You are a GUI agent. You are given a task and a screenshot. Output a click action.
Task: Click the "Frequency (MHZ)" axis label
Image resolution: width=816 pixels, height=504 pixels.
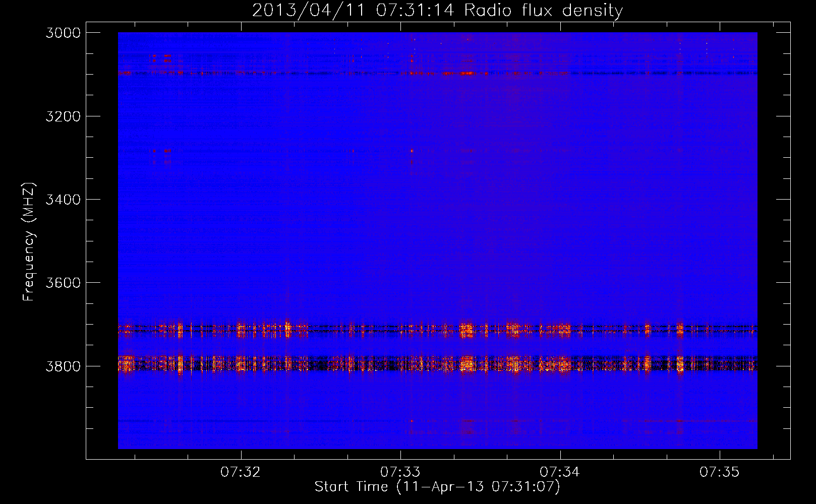[x=29, y=242]
